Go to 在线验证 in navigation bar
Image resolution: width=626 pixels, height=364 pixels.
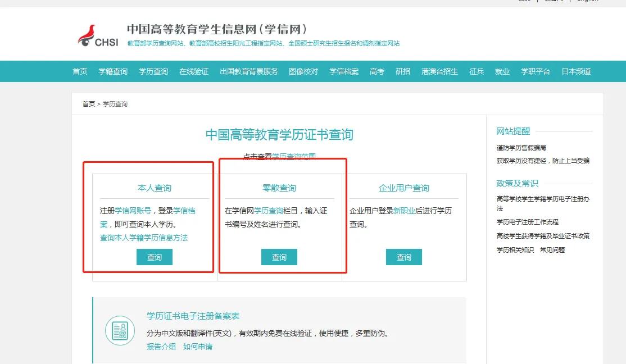194,71
